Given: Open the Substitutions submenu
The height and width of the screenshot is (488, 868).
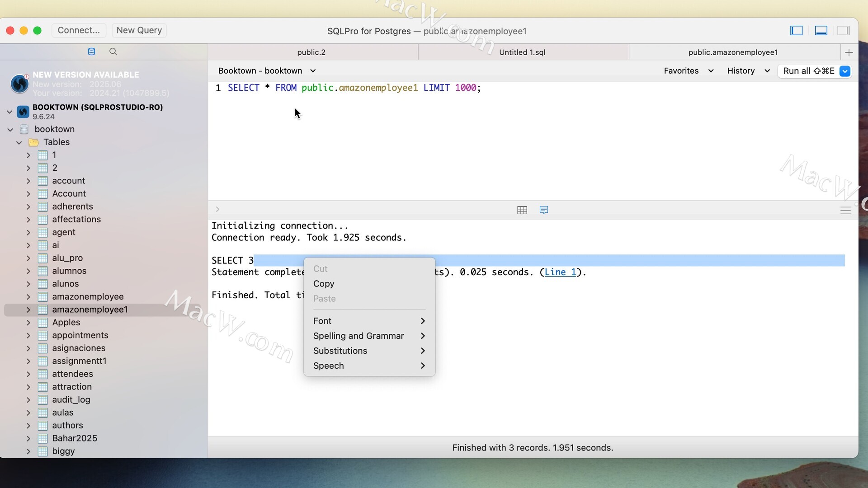Looking at the screenshot, I should click(x=369, y=351).
